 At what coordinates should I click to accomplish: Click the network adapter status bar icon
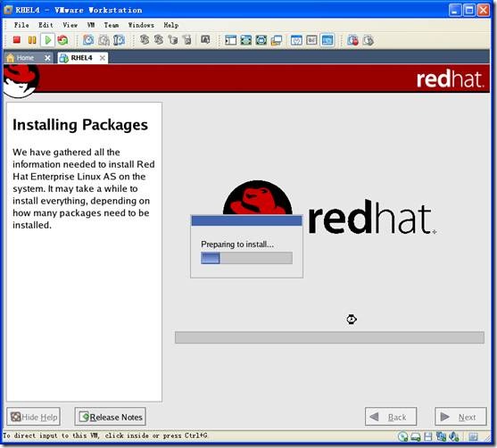tap(441, 436)
